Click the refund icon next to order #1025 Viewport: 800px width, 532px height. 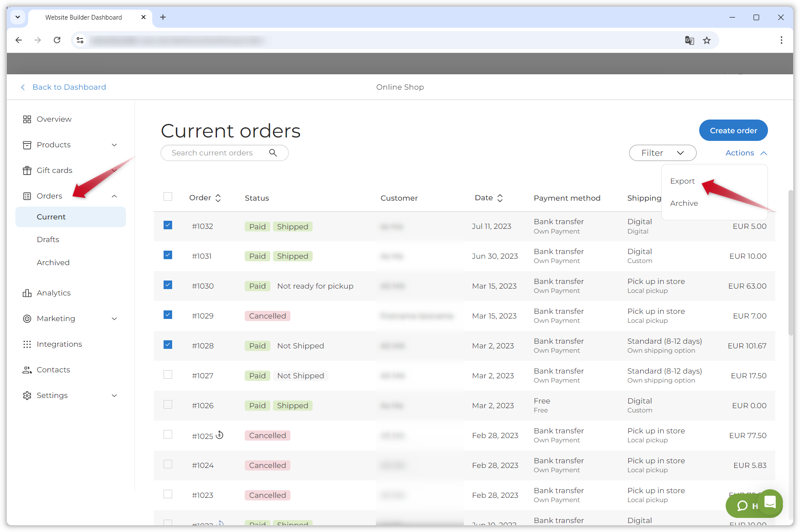point(220,435)
